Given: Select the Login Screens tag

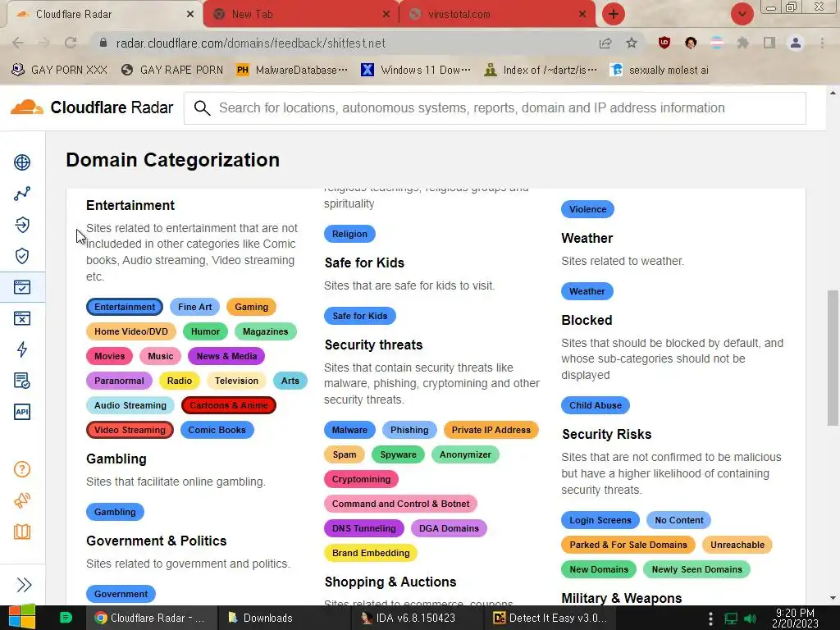Looking at the screenshot, I should (600, 520).
